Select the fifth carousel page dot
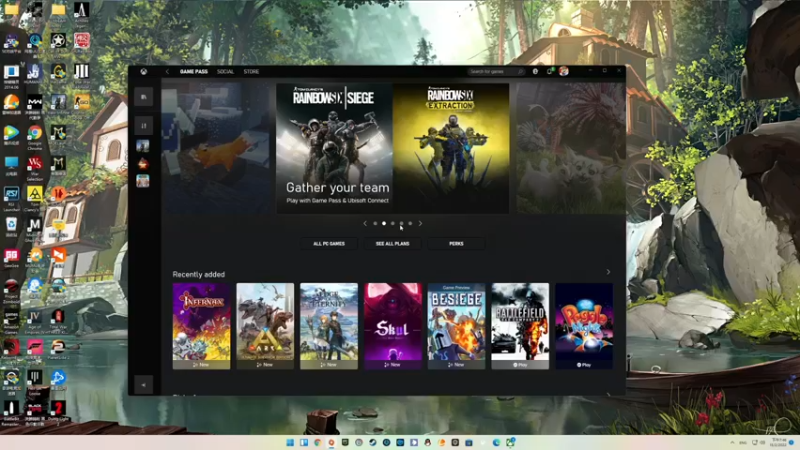800x450 pixels. point(410,223)
